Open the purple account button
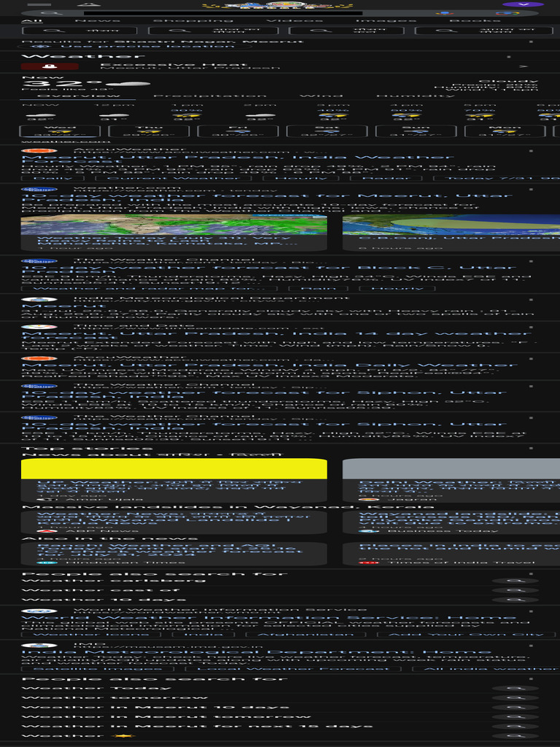 pyautogui.click(x=524, y=4)
